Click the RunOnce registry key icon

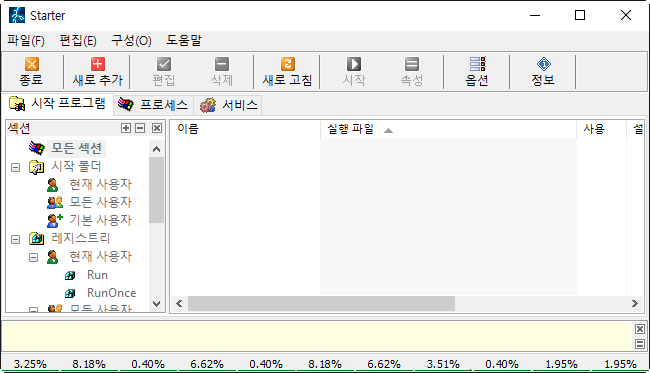(70, 293)
